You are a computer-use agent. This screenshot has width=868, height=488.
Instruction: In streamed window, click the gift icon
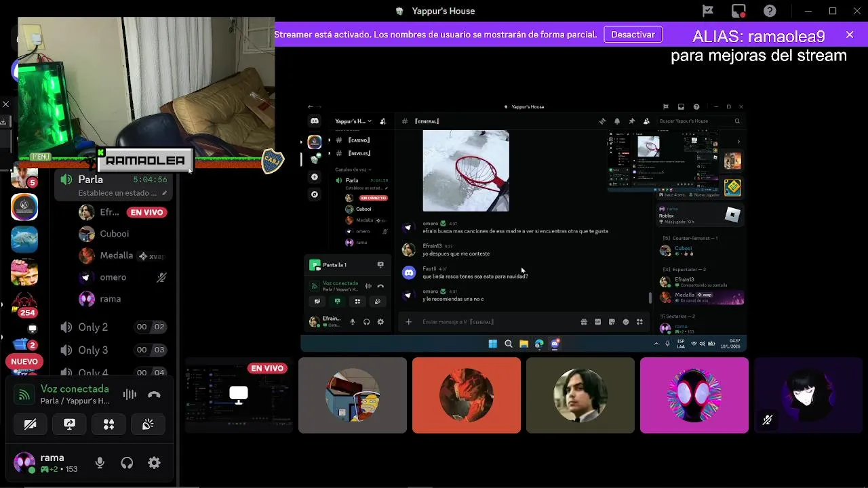pyautogui.click(x=584, y=322)
